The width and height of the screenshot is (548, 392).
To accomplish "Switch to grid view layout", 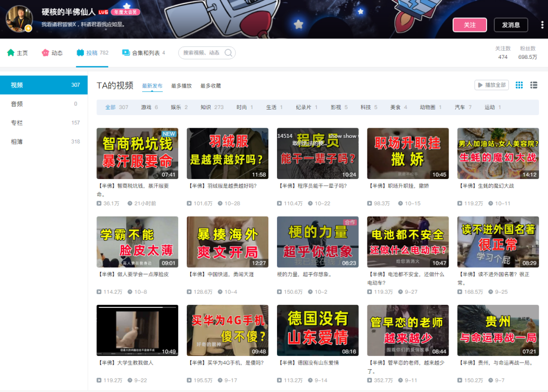I will [x=520, y=85].
